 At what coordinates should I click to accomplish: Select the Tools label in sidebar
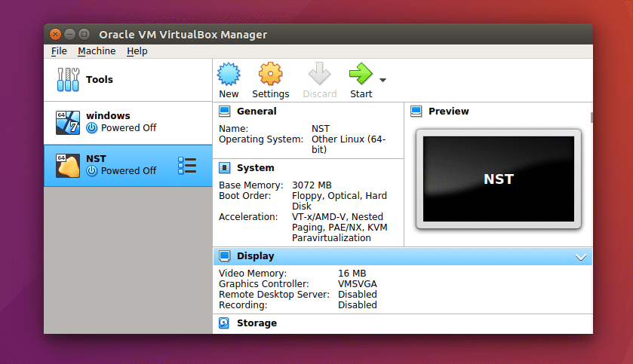[100, 79]
